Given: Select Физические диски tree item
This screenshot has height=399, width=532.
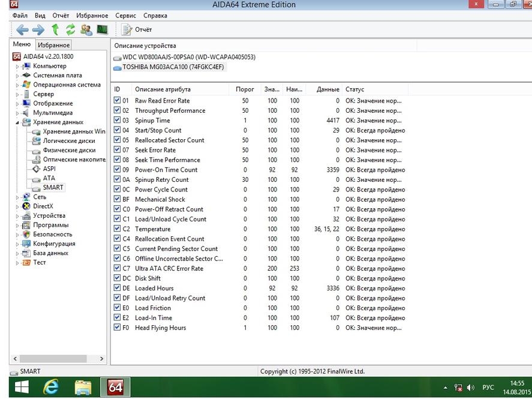Looking at the screenshot, I should [69, 150].
